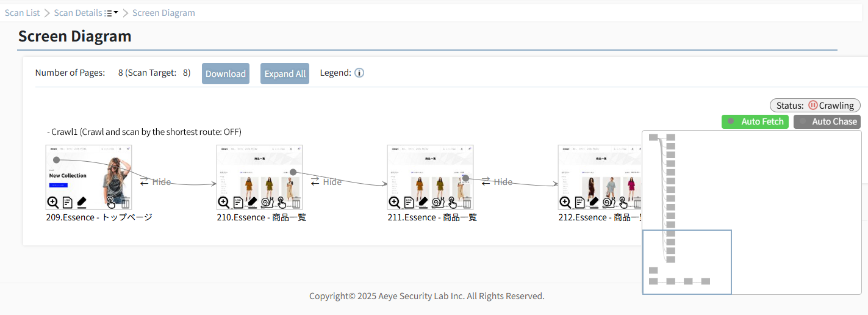The width and height of the screenshot is (868, 315).
Task: Click the Expand All button
Action: click(x=285, y=73)
